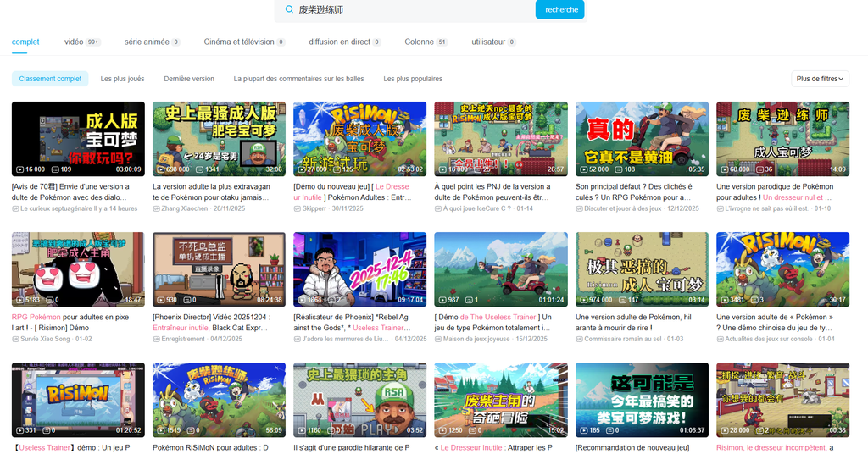
Task: Open the "Colonne" results tab
Action: (420, 42)
